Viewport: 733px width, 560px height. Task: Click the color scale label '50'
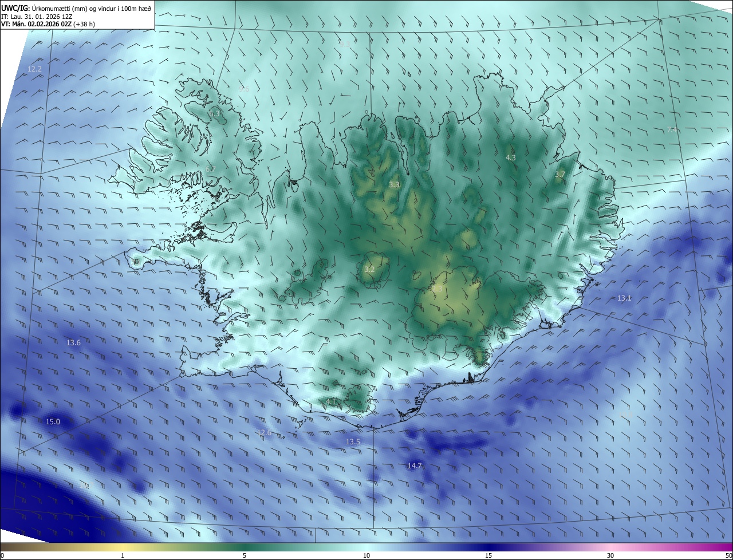[728, 555]
